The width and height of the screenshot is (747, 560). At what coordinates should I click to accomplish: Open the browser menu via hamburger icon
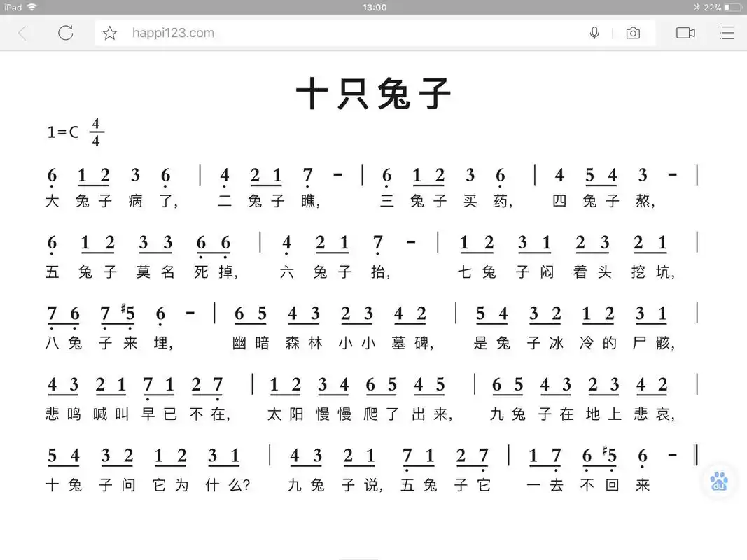(x=727, y=32)
